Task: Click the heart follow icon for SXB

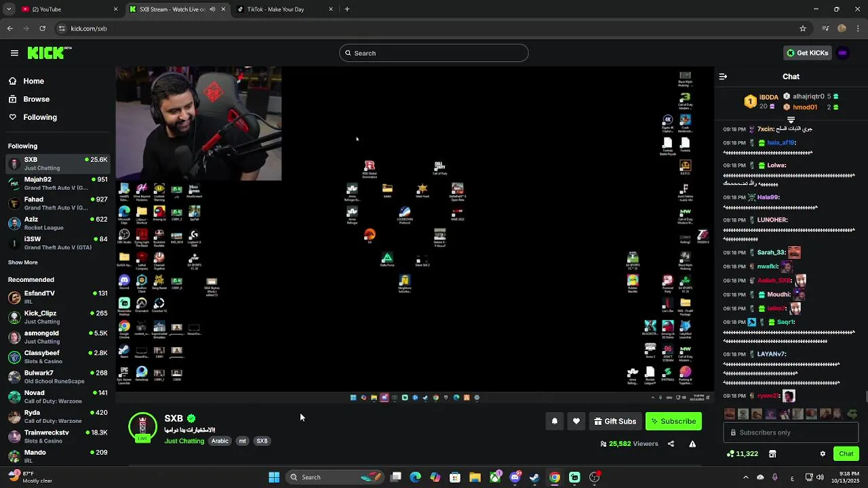Action: pos(576,422)
